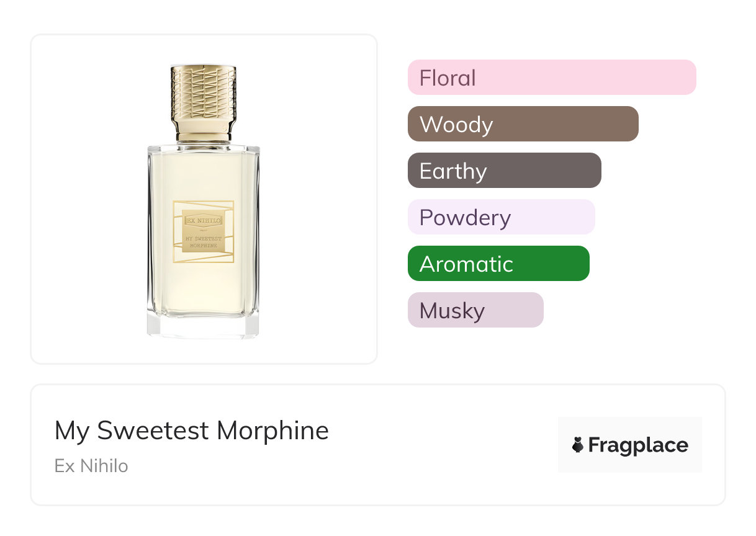
Task: Click the square gold label on the bottle
Action: 203,231
